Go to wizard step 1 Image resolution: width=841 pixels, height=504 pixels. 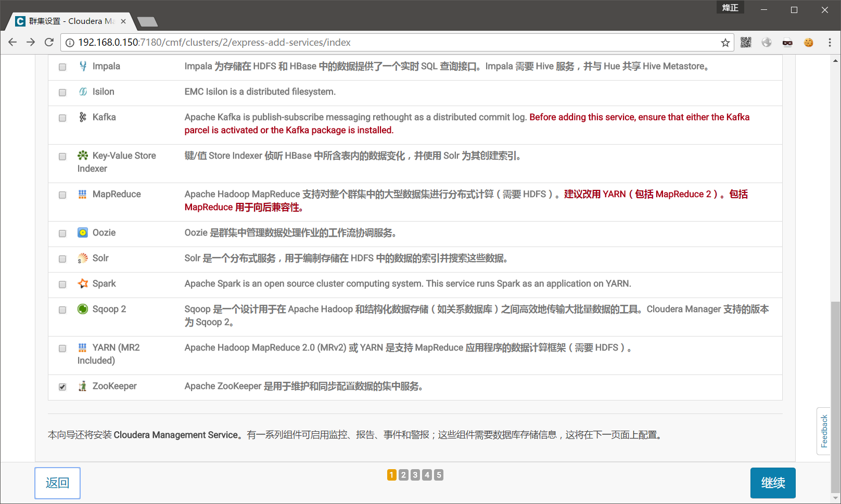(x=392, y=475)
